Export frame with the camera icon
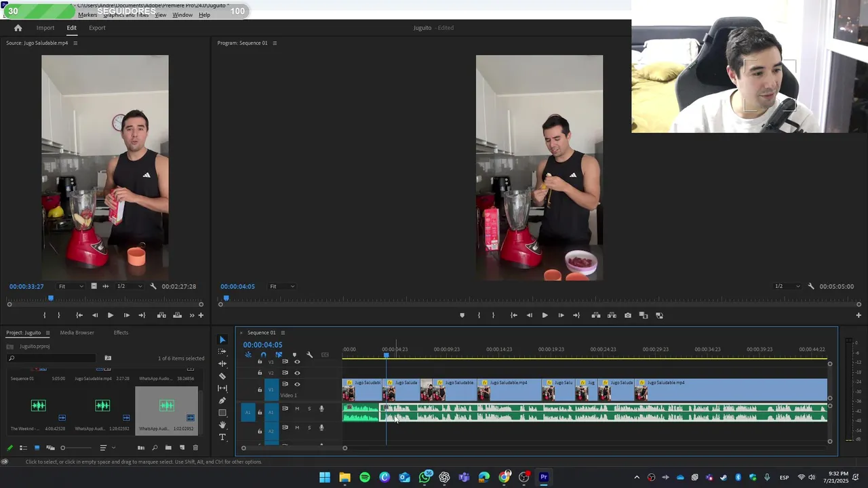This screenshot has height=488, width=868. tap(628, 315)
